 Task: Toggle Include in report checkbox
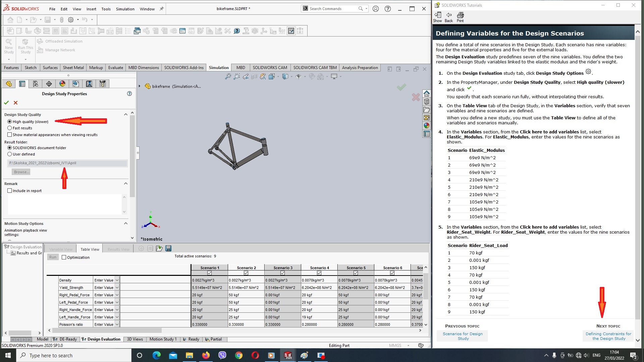pyautogui.click(x=9, y=191)
